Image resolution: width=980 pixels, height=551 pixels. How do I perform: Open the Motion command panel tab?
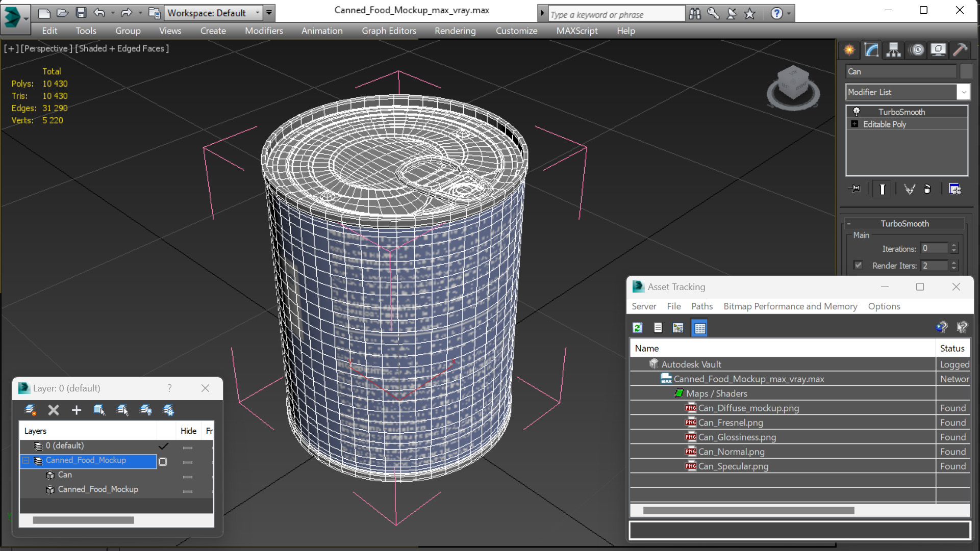click(x=917, y=49)
